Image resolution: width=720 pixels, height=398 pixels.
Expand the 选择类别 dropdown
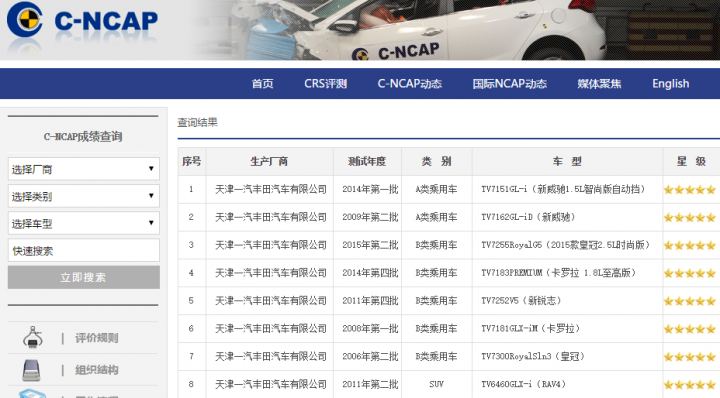pos(84,196)
